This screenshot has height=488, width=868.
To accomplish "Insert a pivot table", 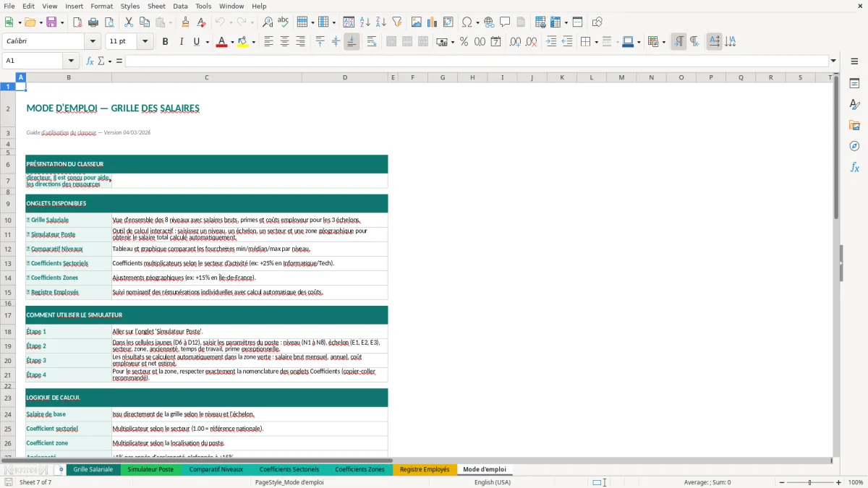I will tap(448, 22).
